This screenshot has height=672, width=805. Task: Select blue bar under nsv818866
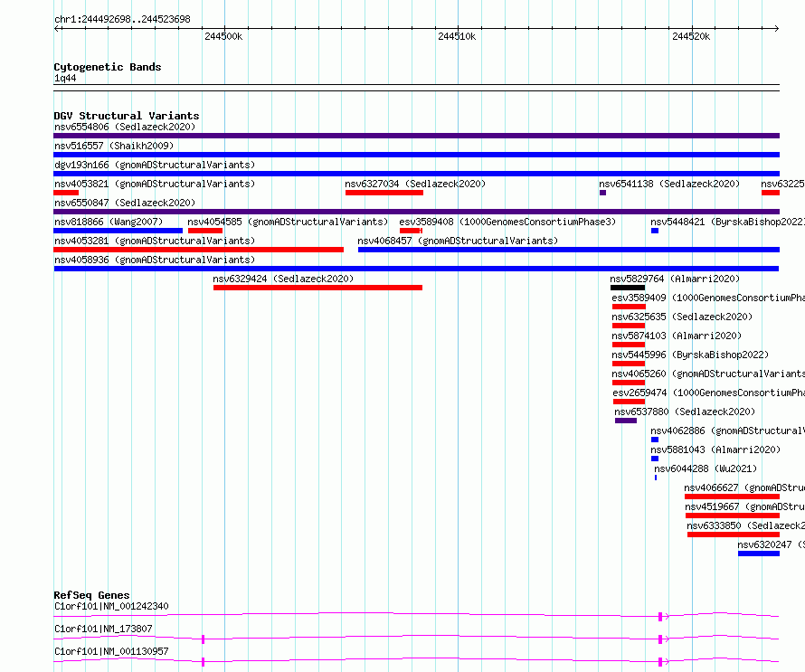click(118, 231)
